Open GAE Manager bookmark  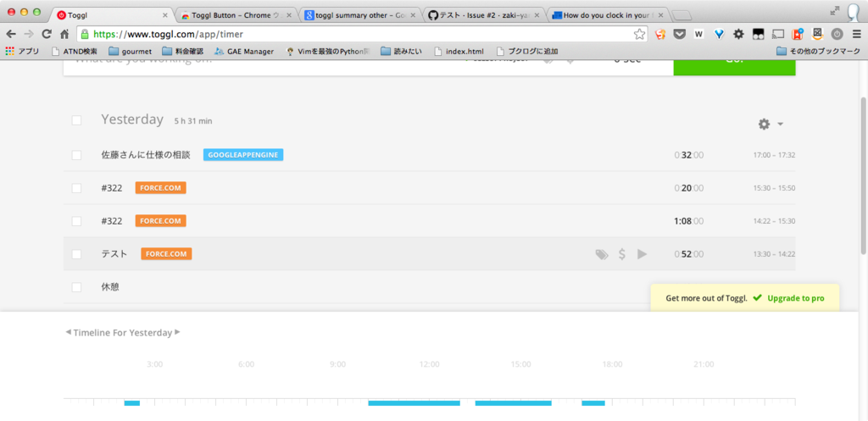pos(243,52)
